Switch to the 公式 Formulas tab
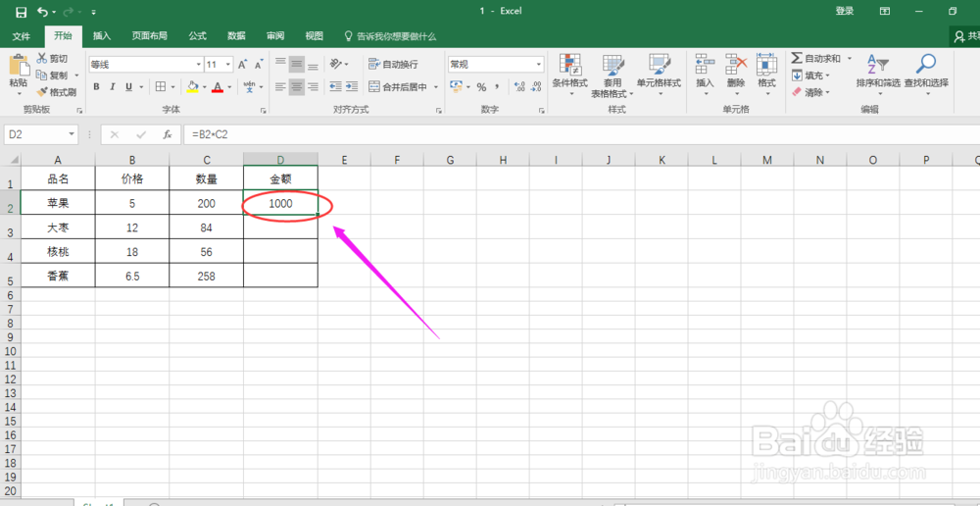The width and height of the screenshot is (980, 506). (x=198, y=36)
